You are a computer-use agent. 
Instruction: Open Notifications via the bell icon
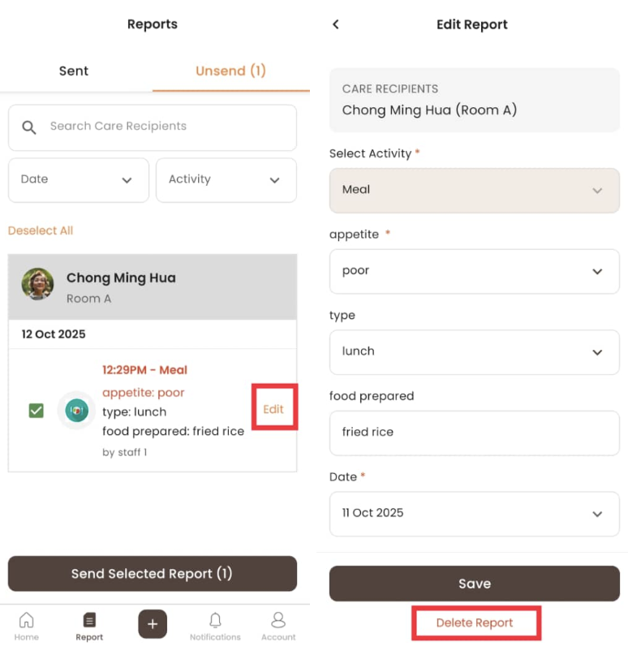point(214,621)
